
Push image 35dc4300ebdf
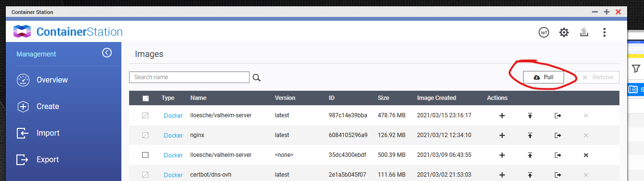click(530, 155)
